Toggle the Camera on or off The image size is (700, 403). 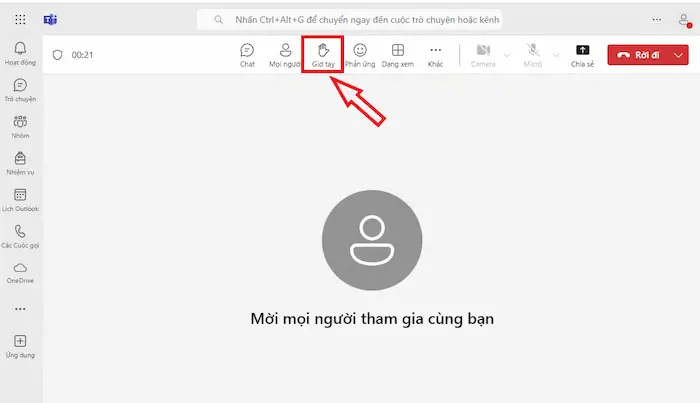coord(483,54)
